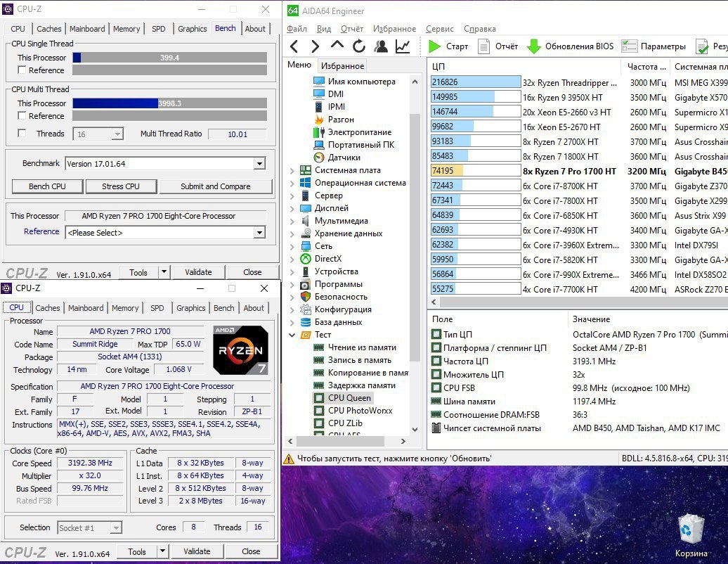Screen dimensions: 728x564
Task: Select DMI item in AIDA64 tree
Action: click(x=329, y=94)
